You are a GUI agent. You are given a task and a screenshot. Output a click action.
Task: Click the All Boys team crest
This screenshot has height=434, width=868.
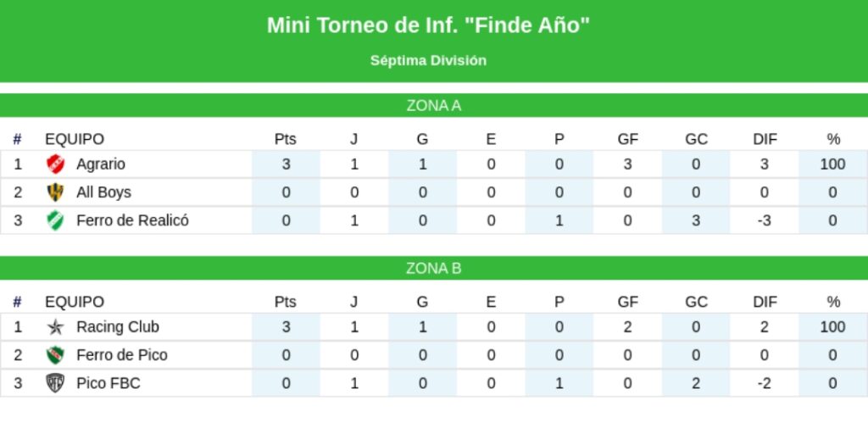55,192
